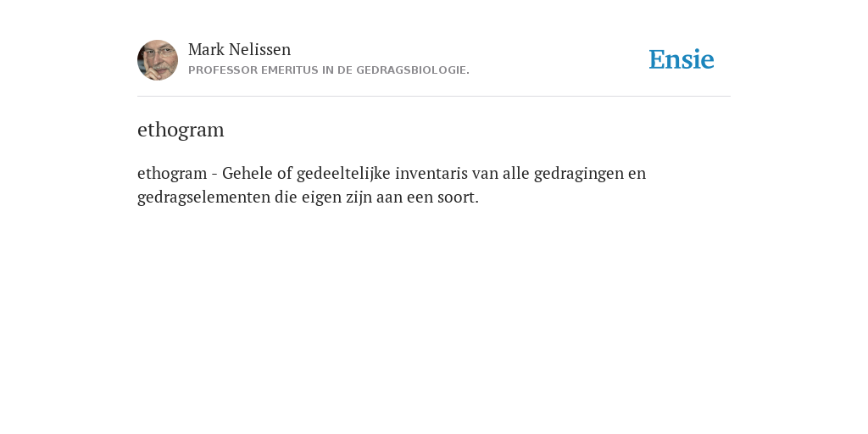Viewport: 868px width, 434px height.
Task: Click Mark Nelissen's profile photo
Action: click(x=158, y=60)
